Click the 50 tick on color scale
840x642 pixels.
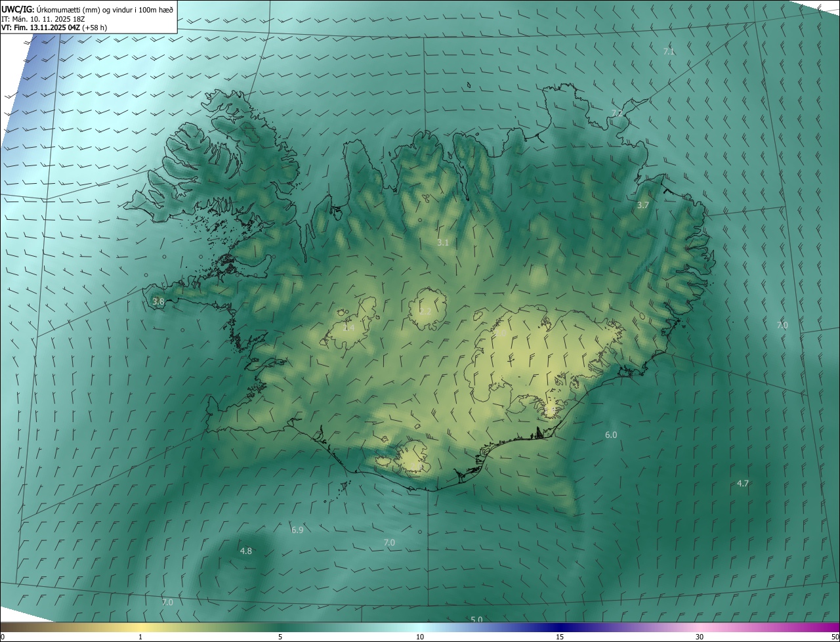(834, 637)
